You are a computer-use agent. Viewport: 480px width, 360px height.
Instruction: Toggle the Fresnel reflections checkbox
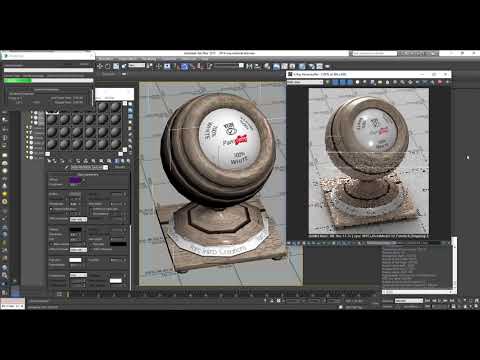(51, 209)
